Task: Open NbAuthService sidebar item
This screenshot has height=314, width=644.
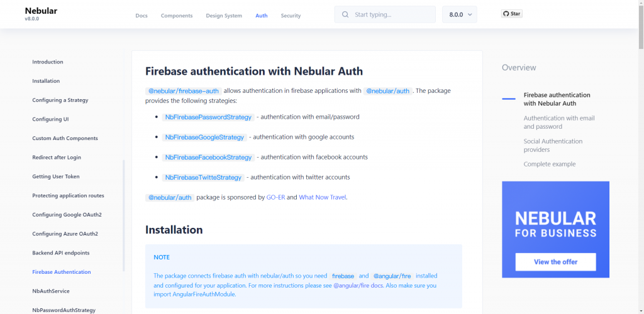Action: (x=51, y=291)
